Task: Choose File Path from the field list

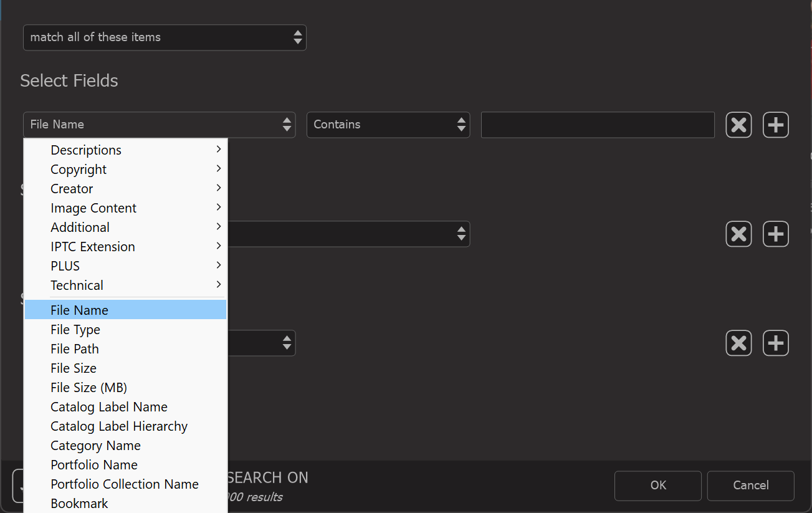Action: (125, 349)
